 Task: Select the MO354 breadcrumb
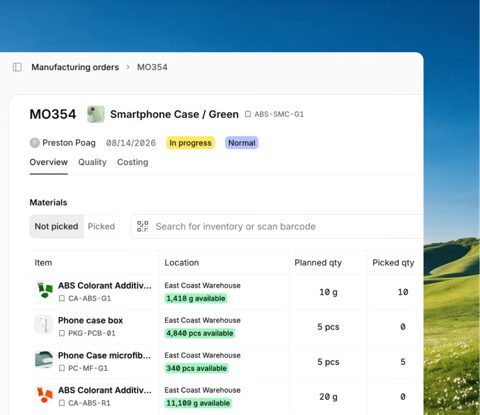pyautogui.click(x=152, y=67)
